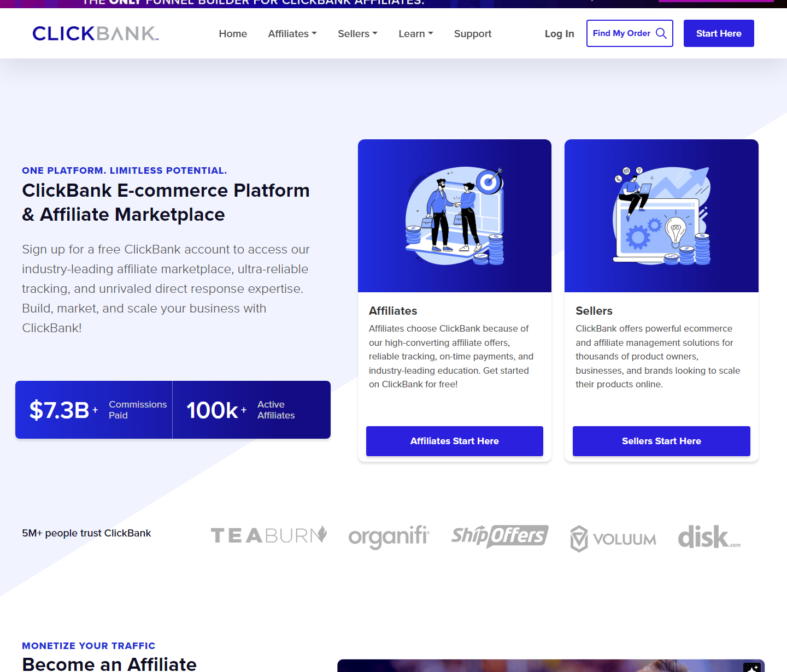Screen dimensions: 787x672
Task: Click the $7.3B Commissions Paid stat
Action: pos(94,410)
